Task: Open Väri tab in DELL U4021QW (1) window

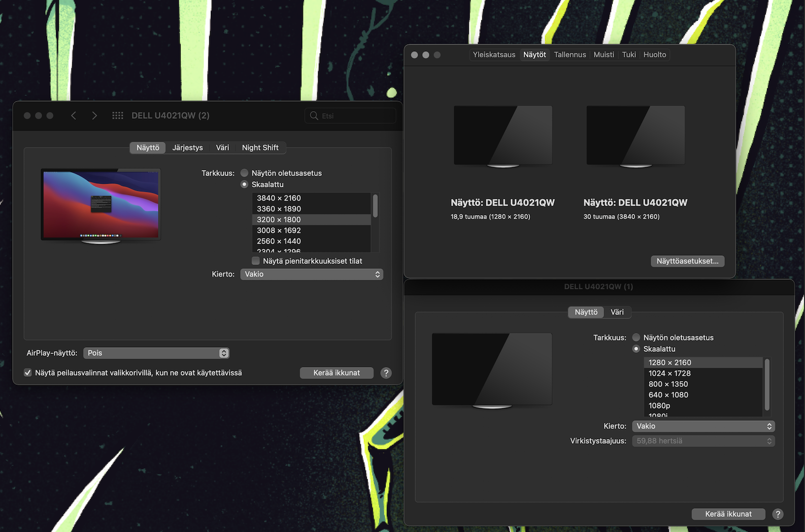Action: [x=617, y=312]
